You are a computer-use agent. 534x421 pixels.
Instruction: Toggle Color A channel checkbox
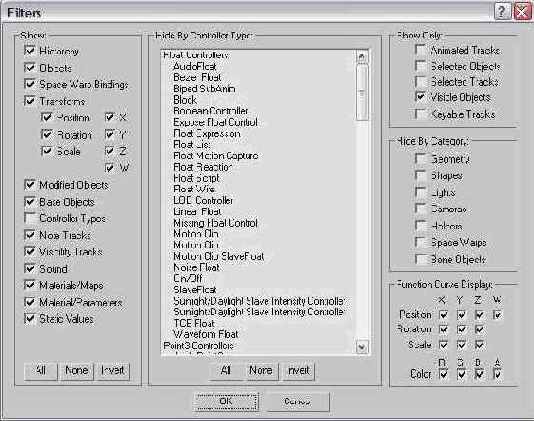(497, 374)
